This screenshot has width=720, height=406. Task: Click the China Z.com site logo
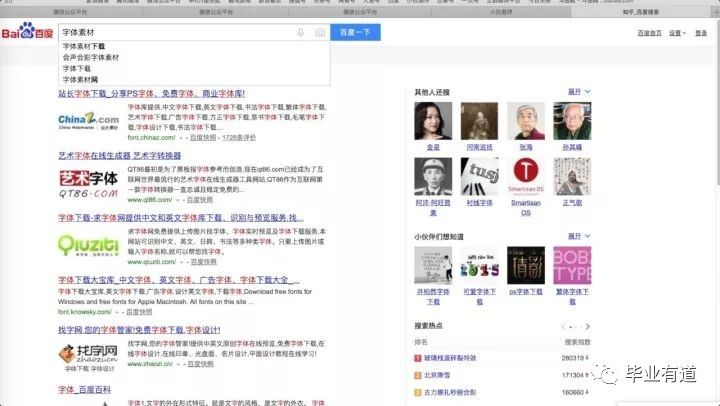pyautogui.click(x=88, y=122)
